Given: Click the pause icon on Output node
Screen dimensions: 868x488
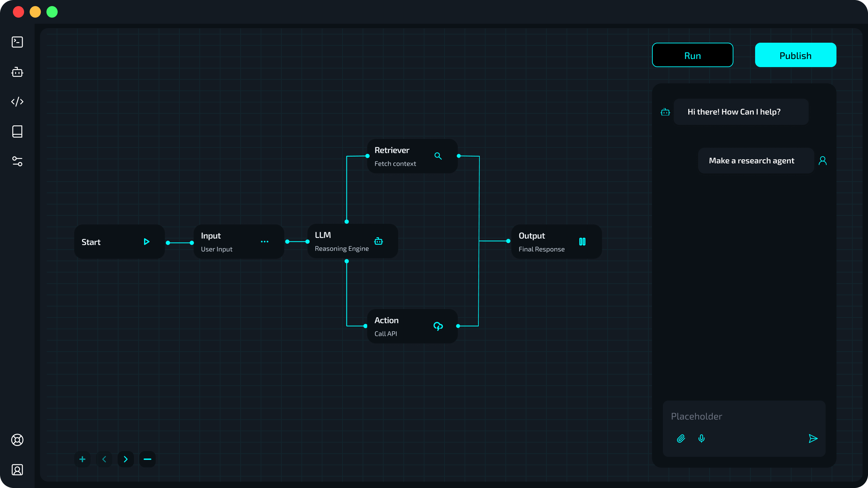Looking at the screenshot, I should click(582, 242).
